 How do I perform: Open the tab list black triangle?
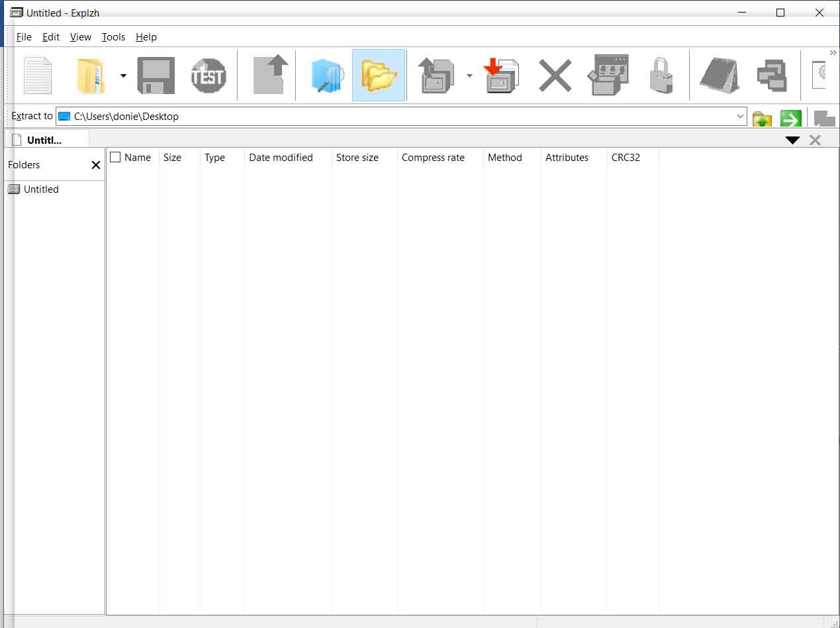pyautogui.click(x=792, y=140)
